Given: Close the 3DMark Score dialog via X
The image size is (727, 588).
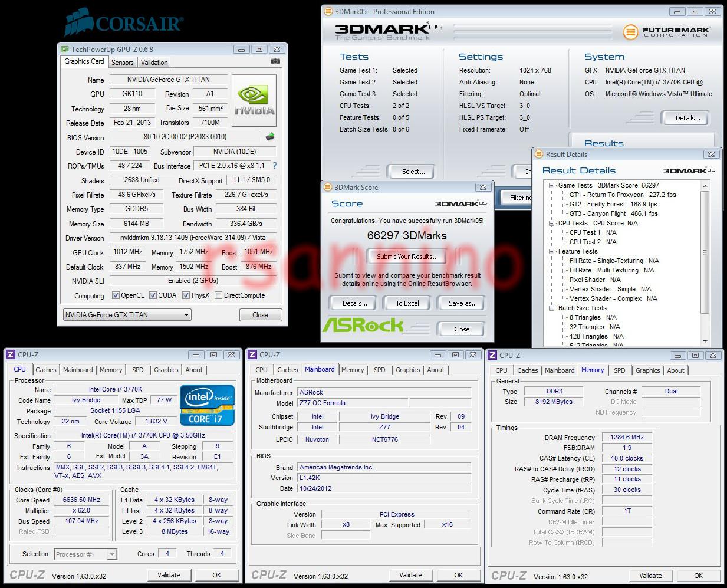Looking at the screenshot, I should (x=483, y=188).
